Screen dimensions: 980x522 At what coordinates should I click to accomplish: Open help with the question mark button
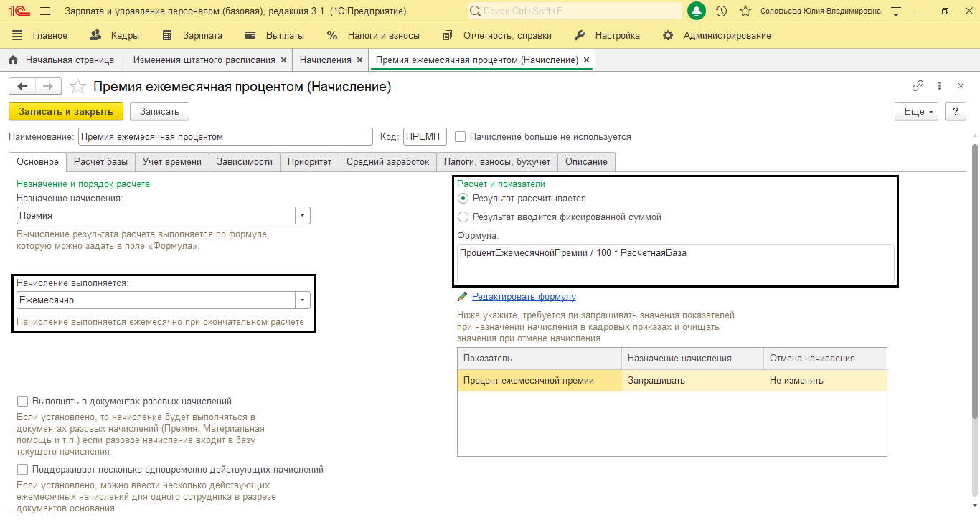click(x=955, y=112)
